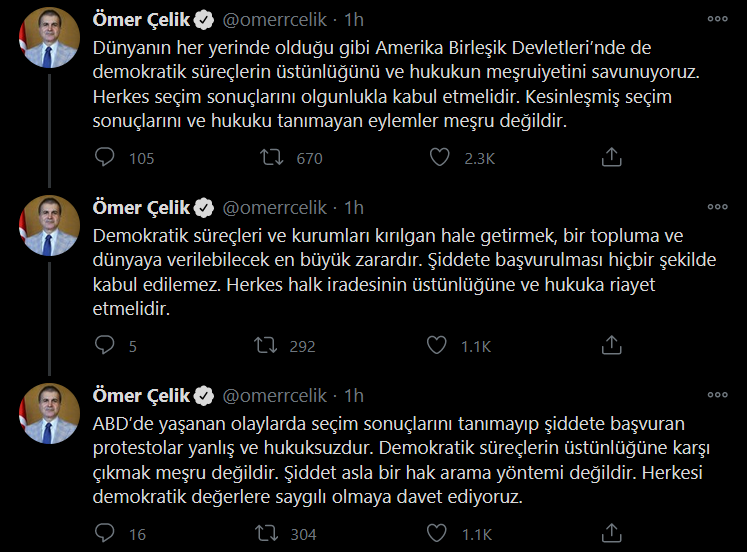Like the first tweet with 2.3K likes
This screenshot has height=552, width=747.
tap(437, 157)
